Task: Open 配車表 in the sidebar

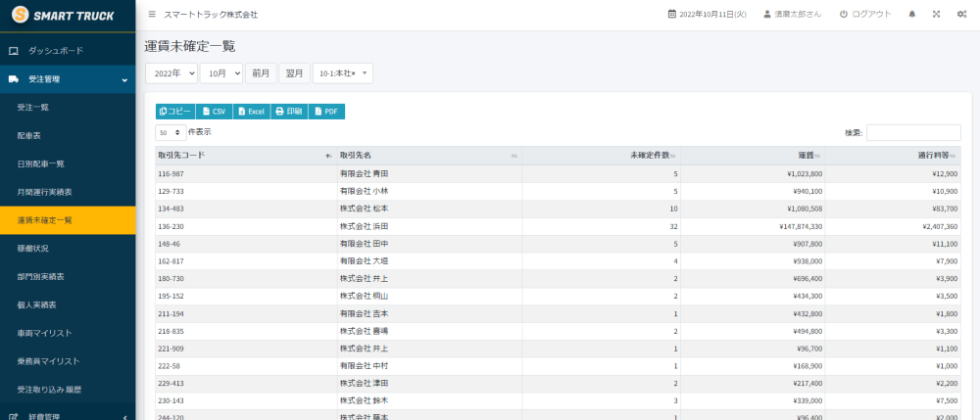Action: (30, 135)
